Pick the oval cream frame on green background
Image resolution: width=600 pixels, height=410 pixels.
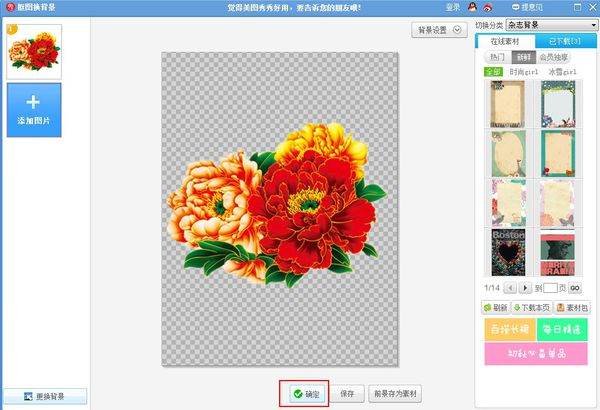click(x=509, y=154)
